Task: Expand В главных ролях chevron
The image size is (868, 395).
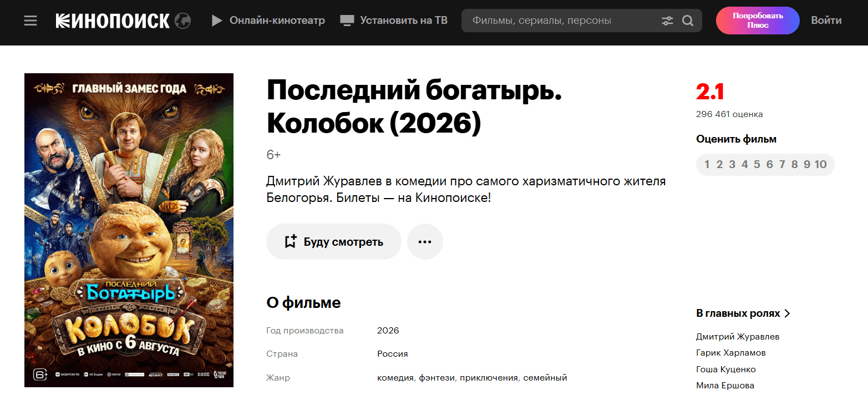Action: (x=787, y=313)
